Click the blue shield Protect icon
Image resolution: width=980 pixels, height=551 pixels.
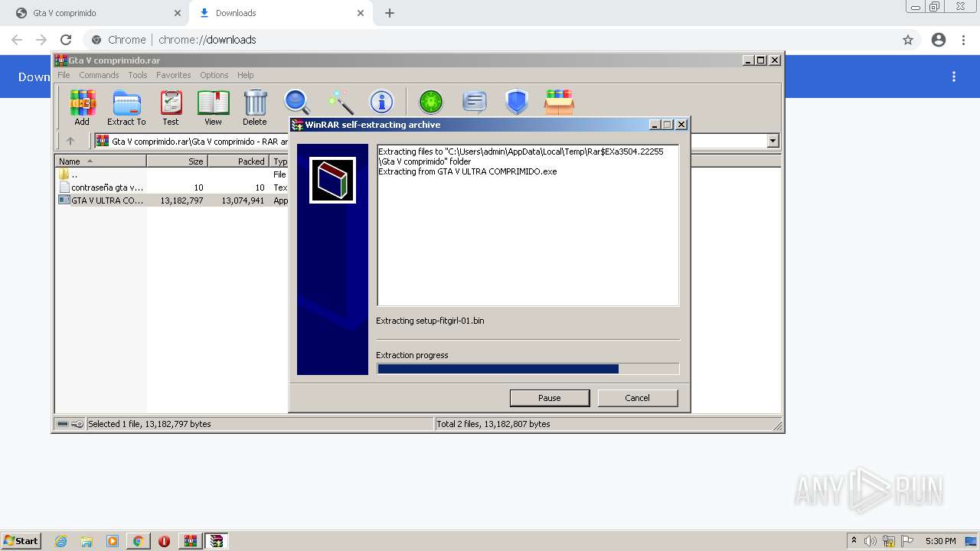517,102
